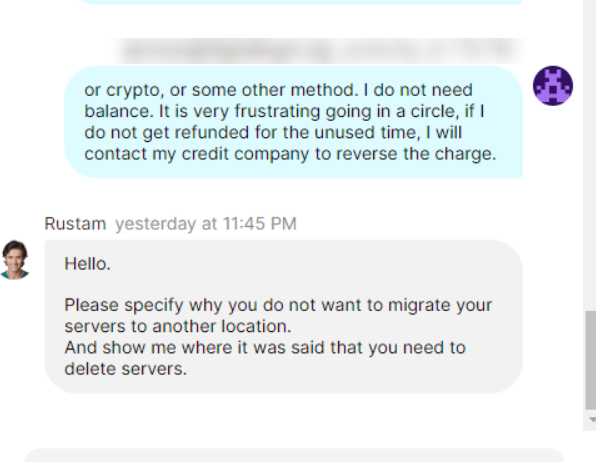Focus the message input box below the chat
This screenshot has height=462, width=596.
pyautogui.click(x=295, y=455)
